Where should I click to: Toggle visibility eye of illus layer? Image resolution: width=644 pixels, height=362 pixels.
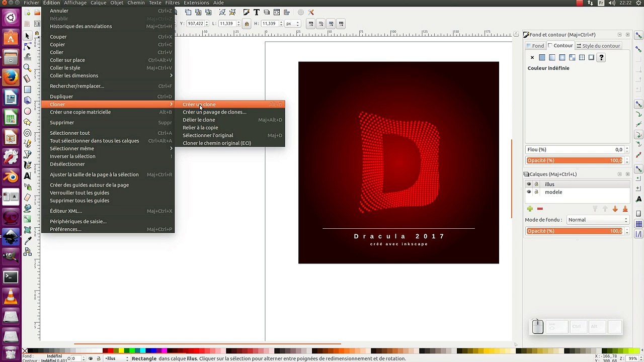[529, 184]
